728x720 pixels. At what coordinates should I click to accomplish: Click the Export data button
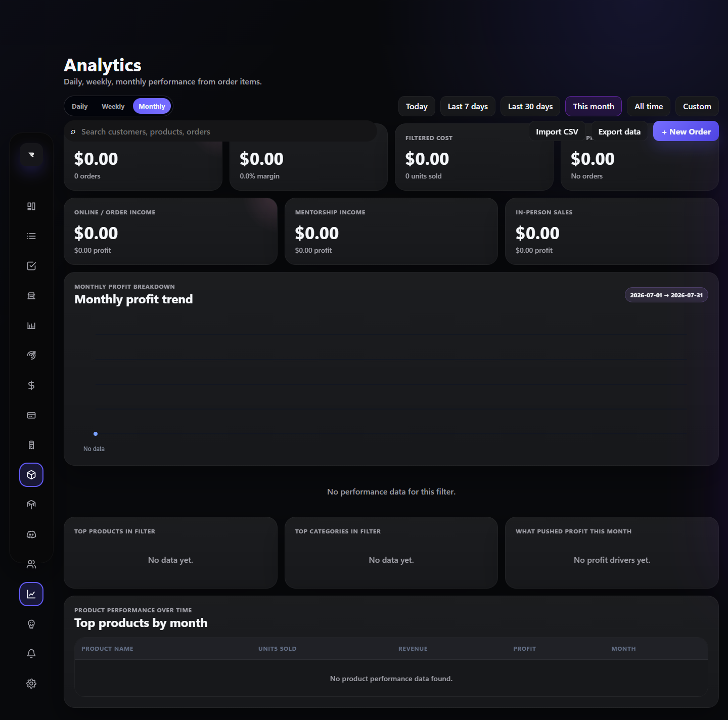[619, 131]
